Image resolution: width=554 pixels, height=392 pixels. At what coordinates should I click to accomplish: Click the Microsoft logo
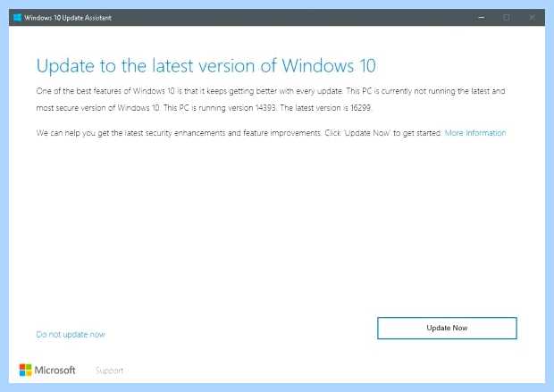coord(47,370)
